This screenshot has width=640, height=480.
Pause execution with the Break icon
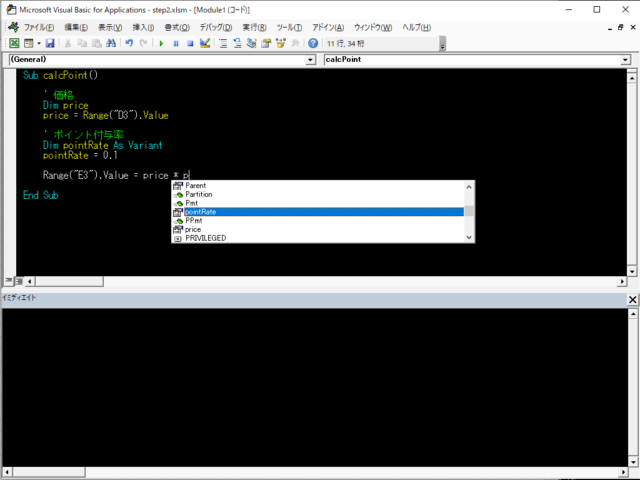(176, 44)
